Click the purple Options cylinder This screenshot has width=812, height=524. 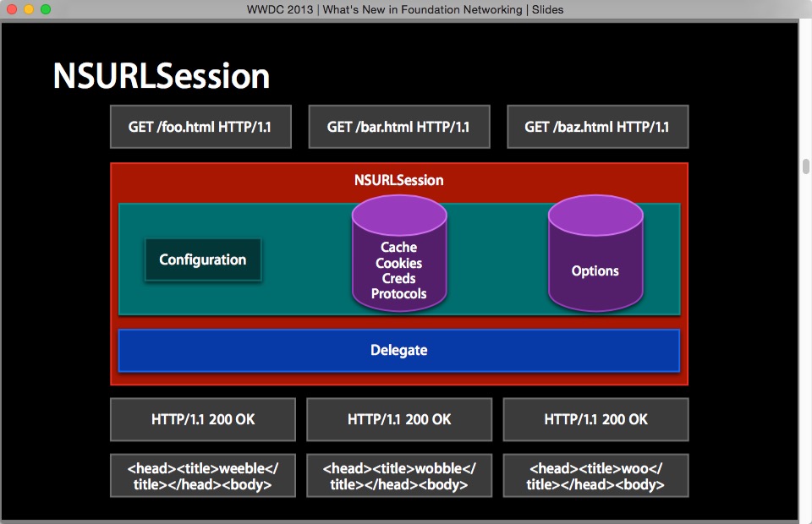pyautogui.click(x=595, y=254)
